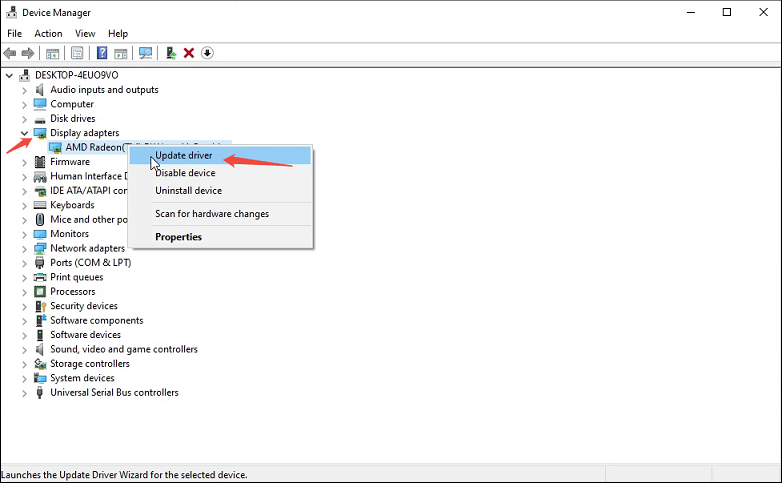Click the Disk drives tree icon
This screenshot has width=782, height=483.
tap(40, 119)
